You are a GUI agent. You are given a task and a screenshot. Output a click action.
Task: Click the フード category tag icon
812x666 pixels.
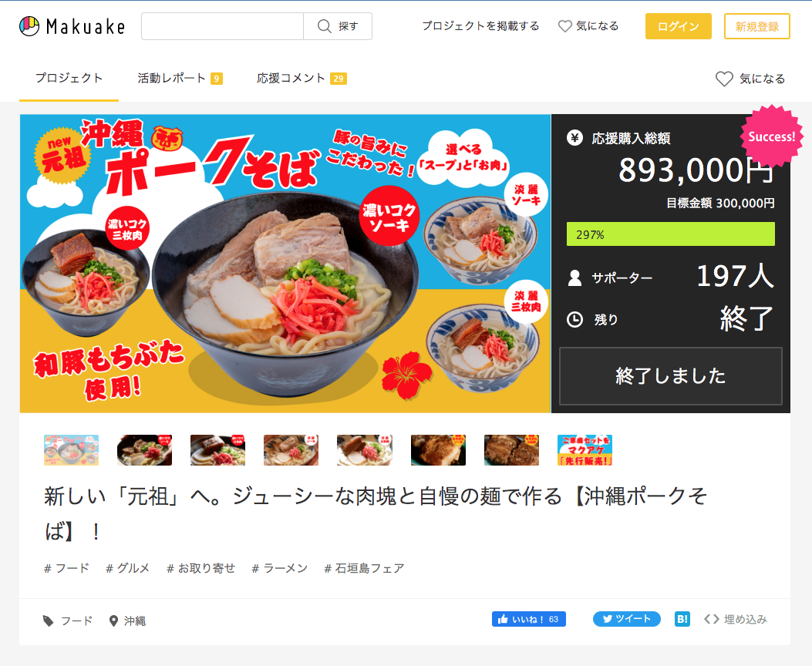[x=48, y=621]
